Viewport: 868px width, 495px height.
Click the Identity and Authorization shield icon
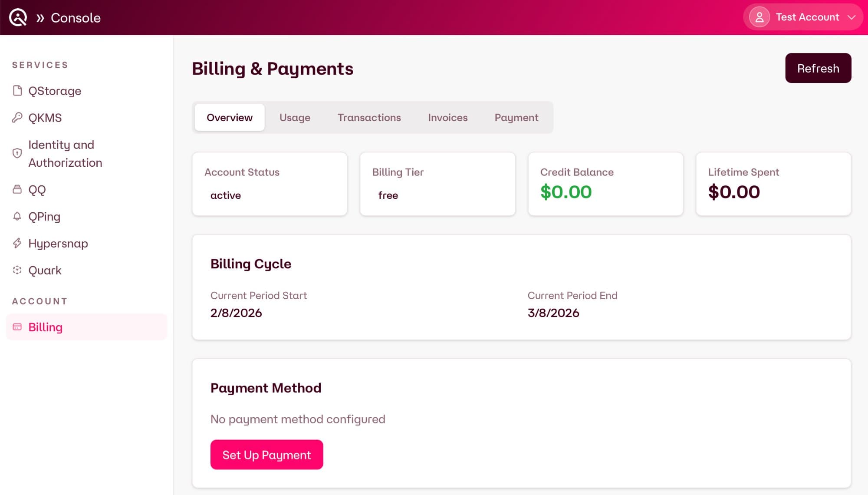point(17,153)
